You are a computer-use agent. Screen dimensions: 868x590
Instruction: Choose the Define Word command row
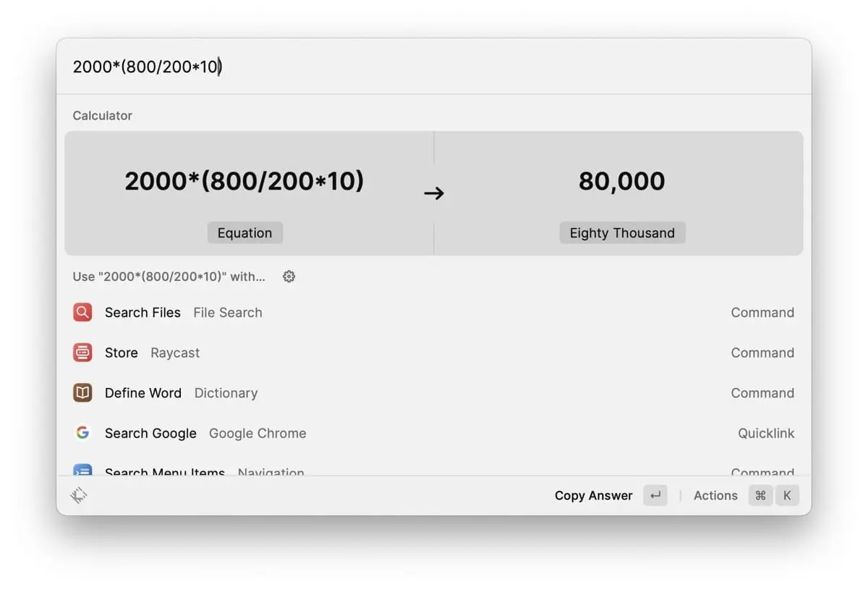[434, 393]
